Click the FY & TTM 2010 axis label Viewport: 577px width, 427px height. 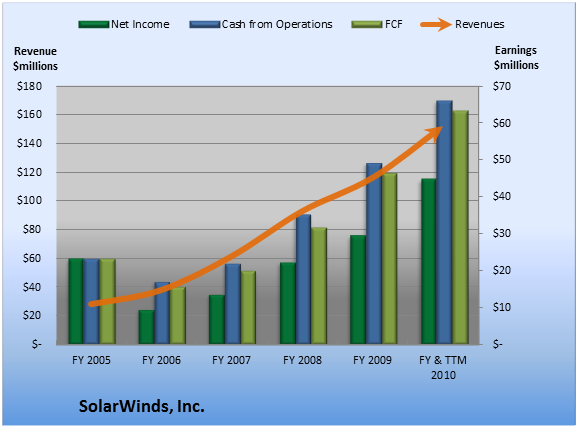pos(443,367)
